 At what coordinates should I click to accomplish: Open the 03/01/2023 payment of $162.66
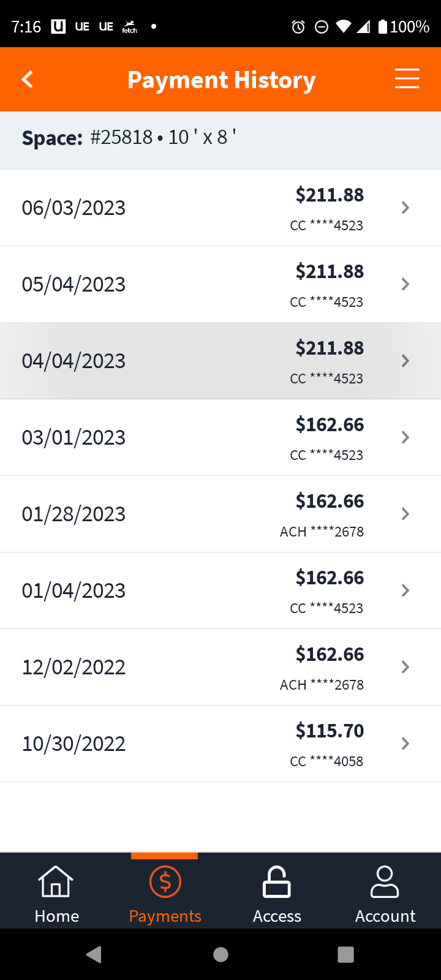tap(330, 425)
